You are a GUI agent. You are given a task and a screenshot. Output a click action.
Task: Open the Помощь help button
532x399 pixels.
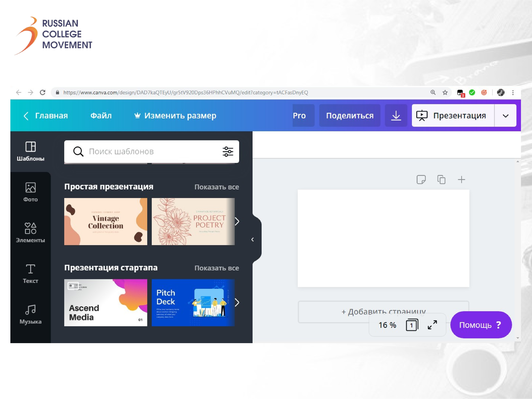(x=481, y=325)
